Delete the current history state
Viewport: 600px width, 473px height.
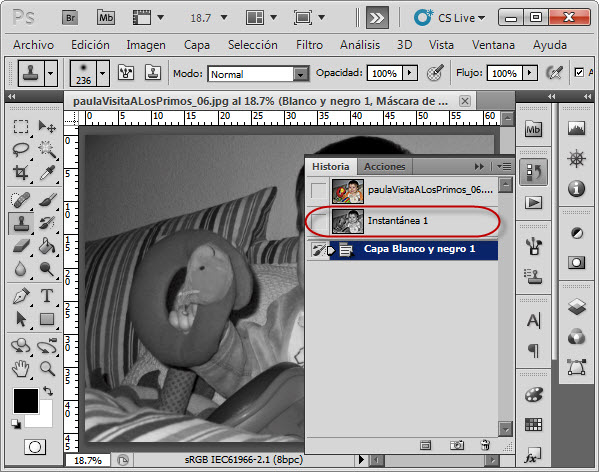point(485,445)
